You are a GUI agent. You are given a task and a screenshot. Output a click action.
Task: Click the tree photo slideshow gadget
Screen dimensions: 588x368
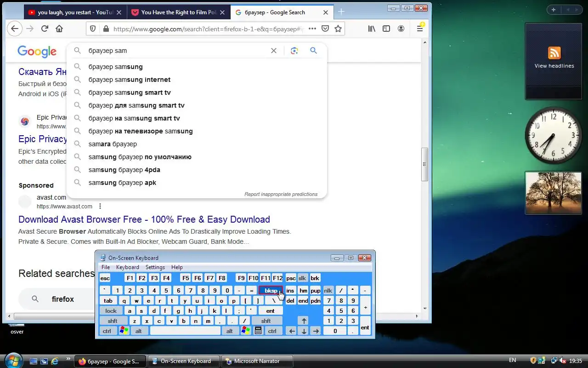pyautogui.click(x=554, y=193)
